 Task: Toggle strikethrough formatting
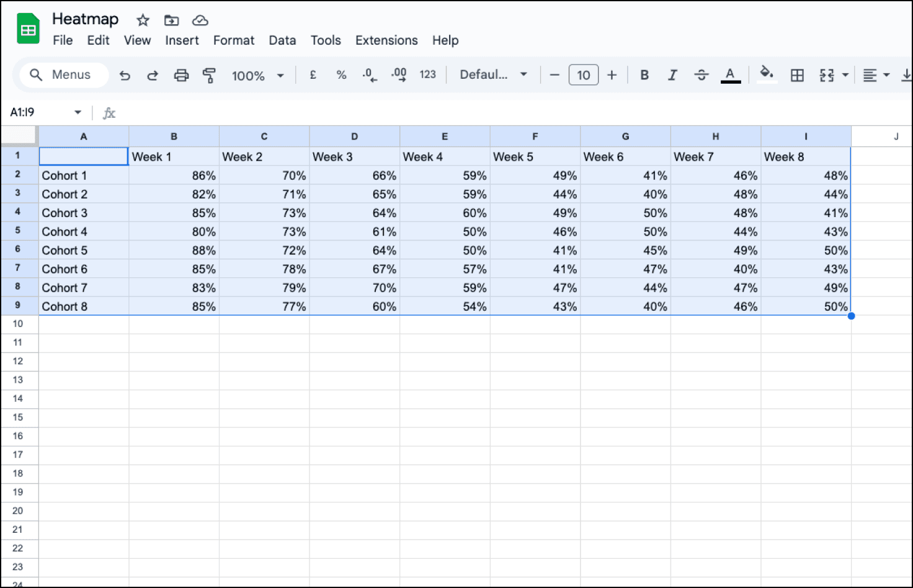point(701,75)
